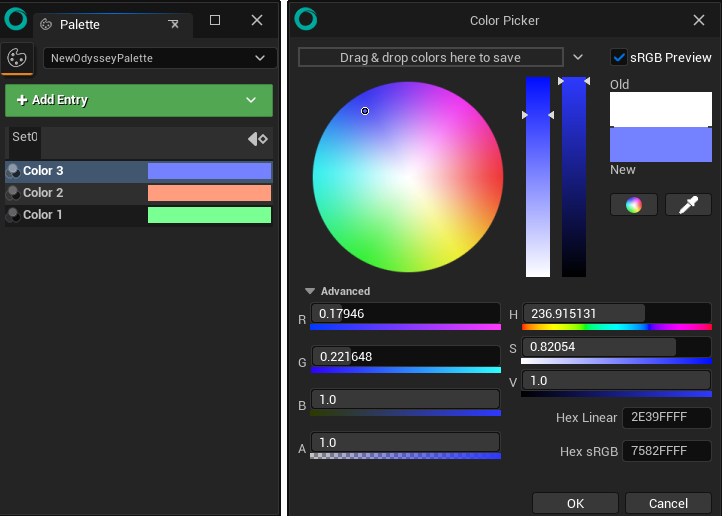Click the app logo in Palette window
The image size is (722, 516).
pyautogui.click(x=16, y=19)
